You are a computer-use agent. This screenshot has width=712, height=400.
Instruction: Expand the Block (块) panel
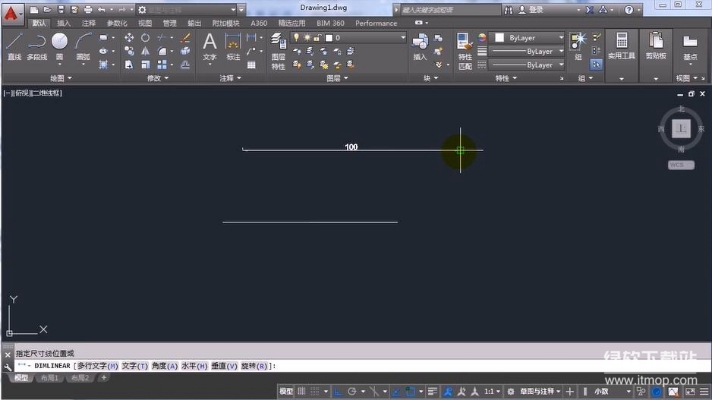tap(430, 78)
